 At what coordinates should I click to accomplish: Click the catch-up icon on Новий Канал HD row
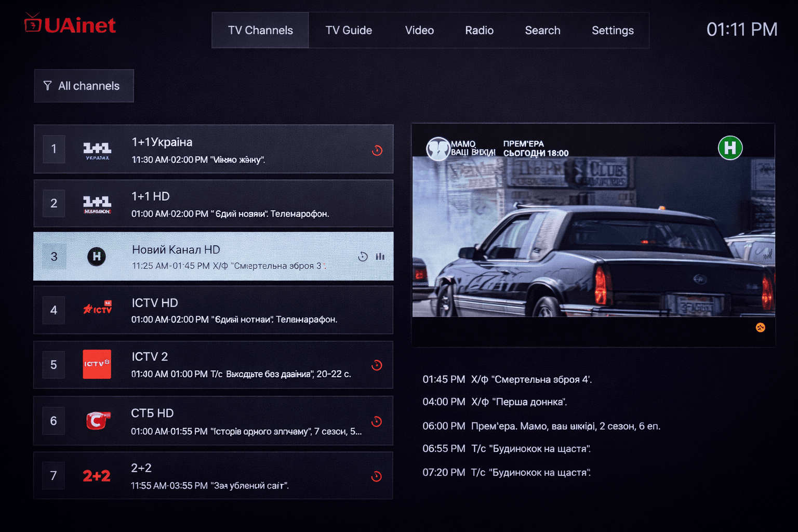coord(363,257)
